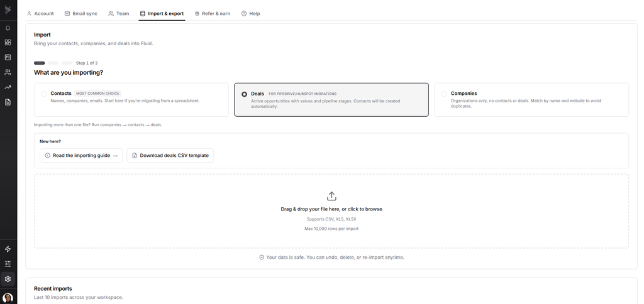
Task: Select the Companies import option
Action: pos(531,100)
